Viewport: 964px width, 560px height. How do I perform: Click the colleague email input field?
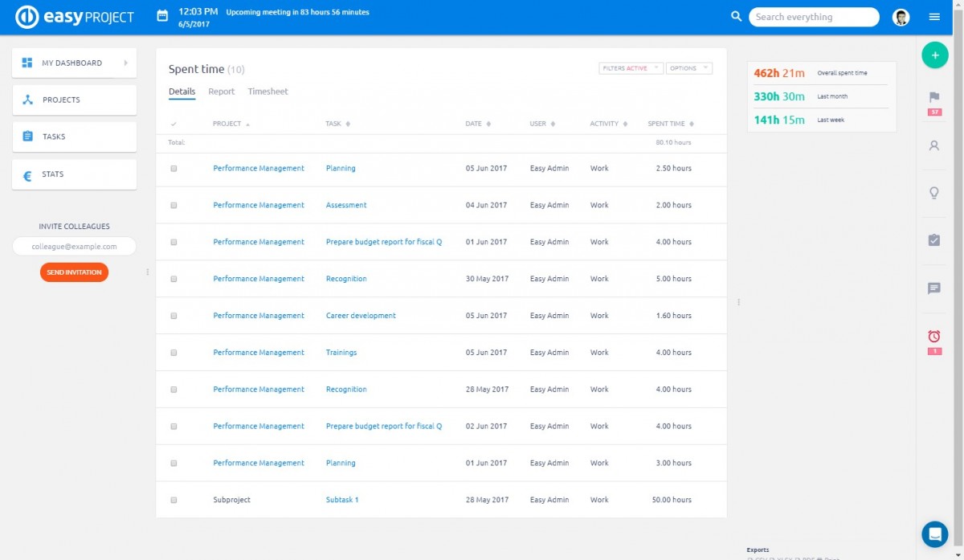[x=74, y=246]
